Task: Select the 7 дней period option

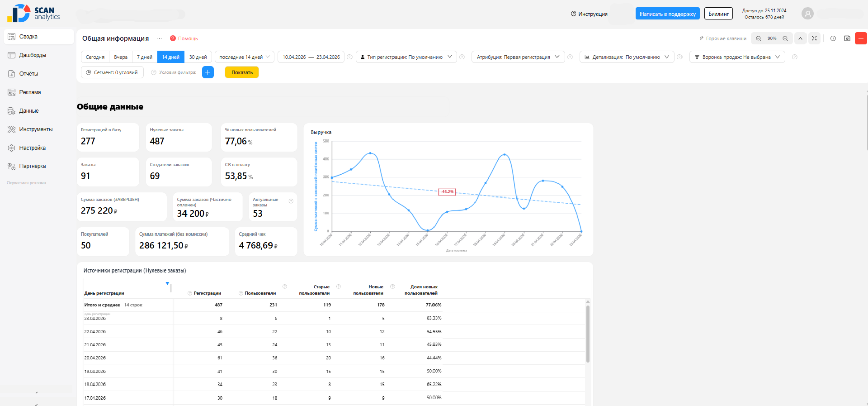Action: click(x=145, y=57)
